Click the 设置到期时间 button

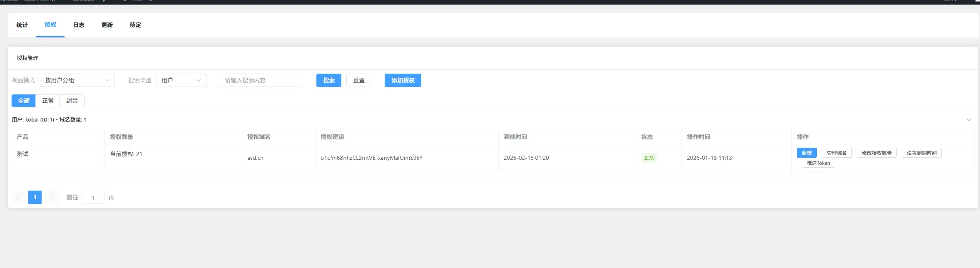pos(921,153)
